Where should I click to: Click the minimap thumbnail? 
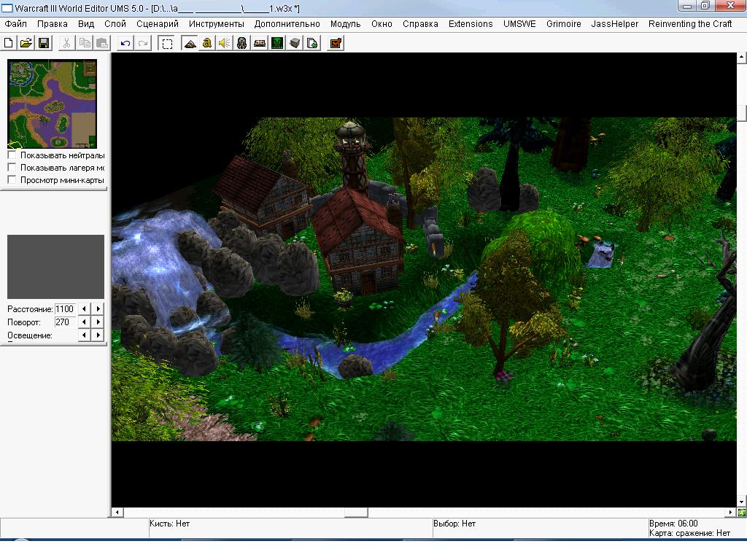(x=53, y=104)
